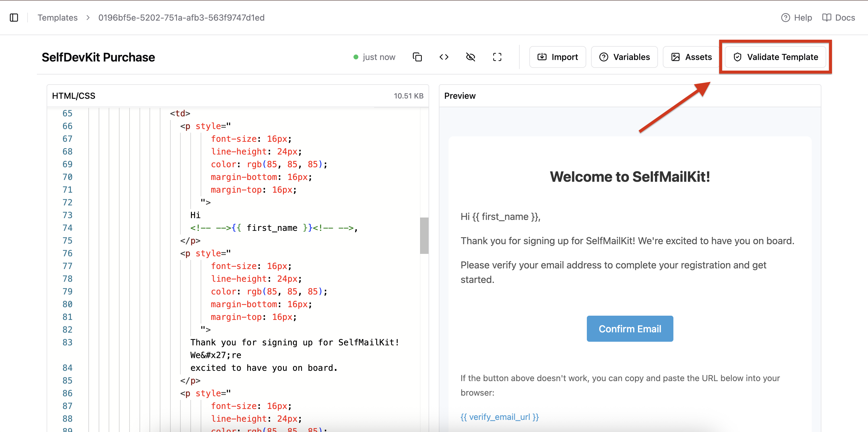
Task: Click the Confirm Email button in preview
Action: 630,328
